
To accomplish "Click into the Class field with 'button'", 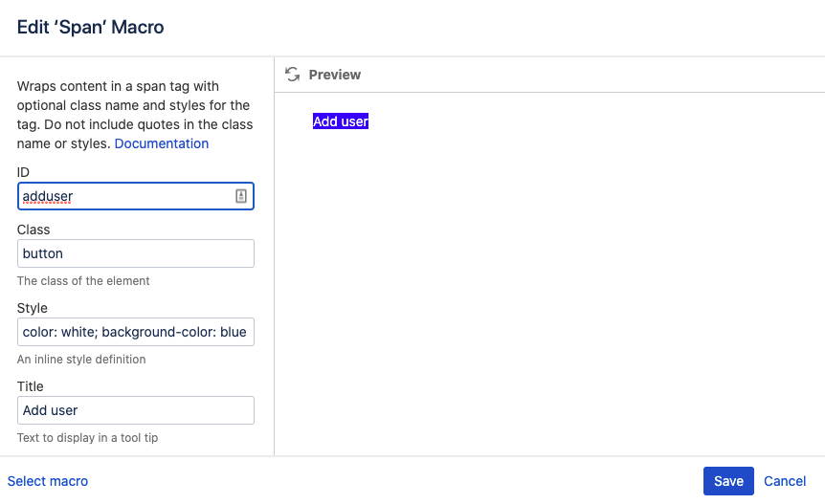I will [135, 253].
